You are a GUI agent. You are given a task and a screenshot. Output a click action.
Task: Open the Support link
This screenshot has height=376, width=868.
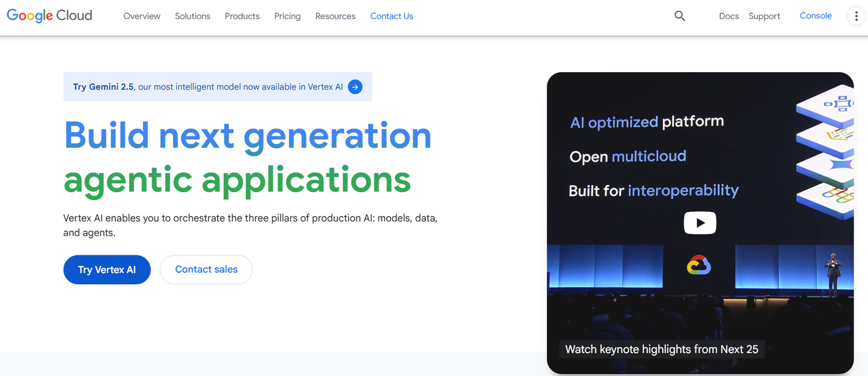[x=764, y=16]
